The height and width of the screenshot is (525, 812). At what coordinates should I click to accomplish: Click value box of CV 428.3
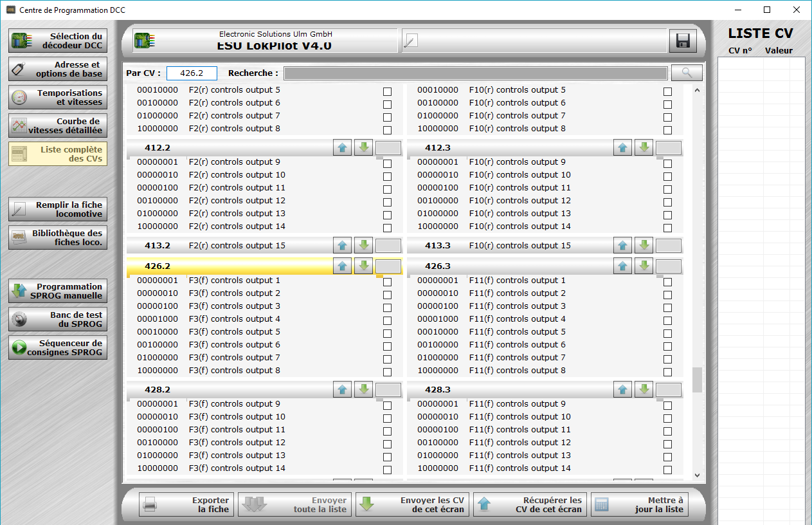tap(669, 390)
